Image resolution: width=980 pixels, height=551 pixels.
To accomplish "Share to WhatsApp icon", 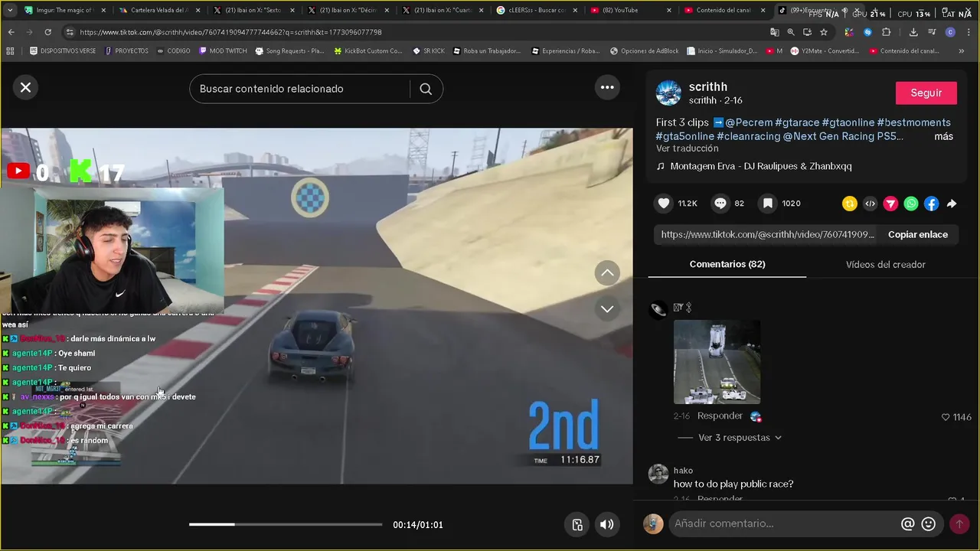I will click(x=910, y=204).
